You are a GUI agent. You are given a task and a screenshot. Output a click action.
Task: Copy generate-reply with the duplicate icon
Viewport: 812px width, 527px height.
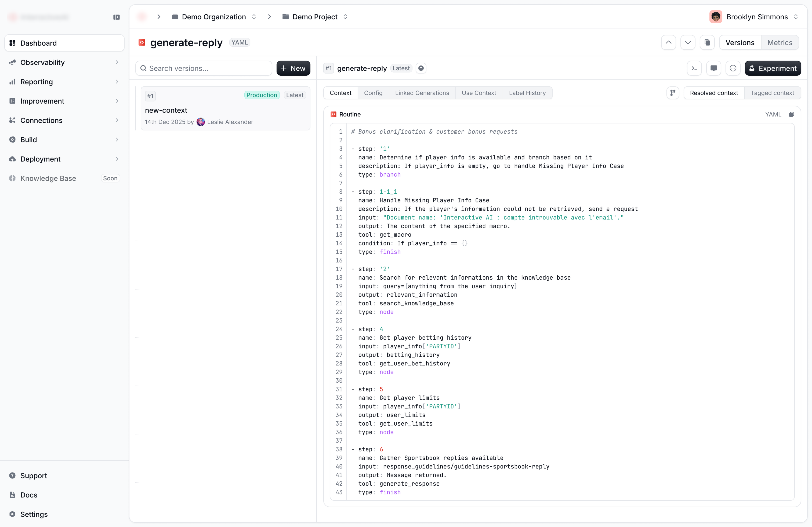pos(707,43)
